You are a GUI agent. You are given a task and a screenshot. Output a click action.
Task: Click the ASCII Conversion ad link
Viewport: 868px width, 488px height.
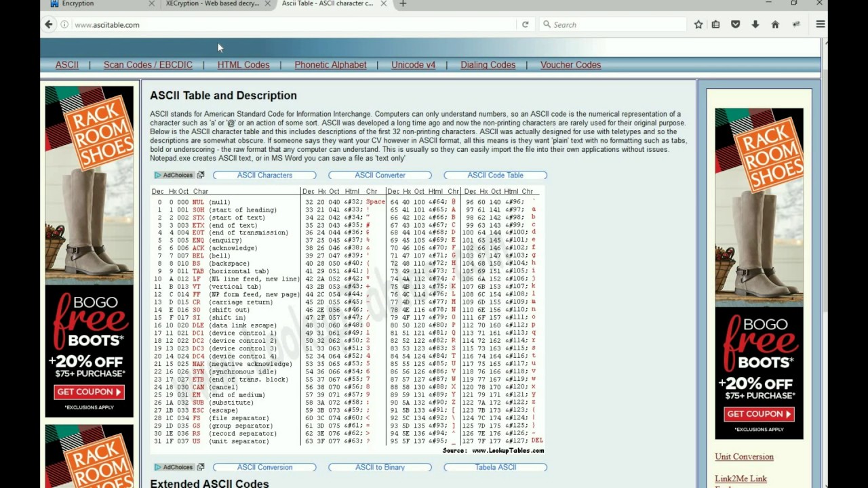click(264, 468)
